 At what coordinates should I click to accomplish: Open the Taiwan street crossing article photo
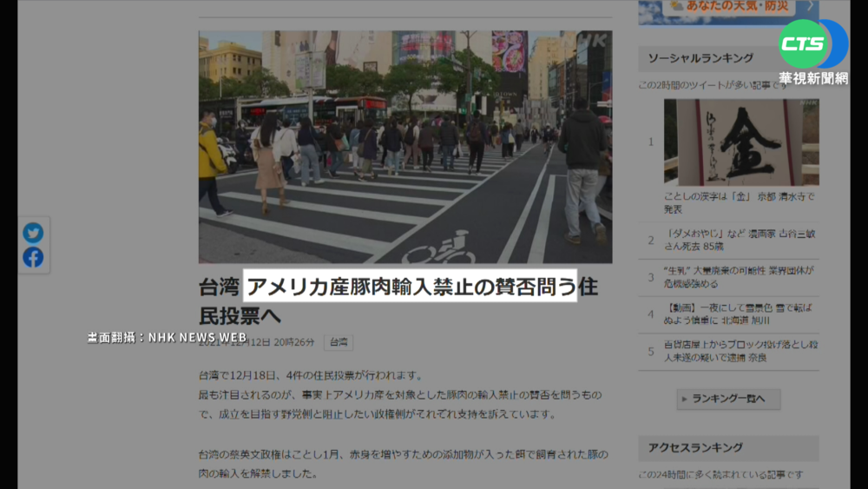[x=405, y=147]
